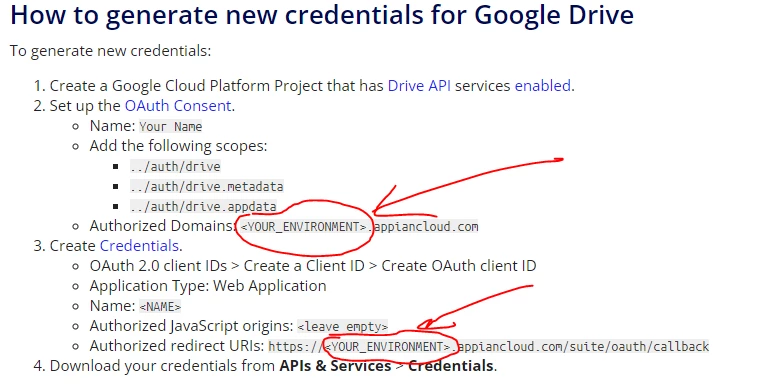Image resolution: width=779 pixels, height=389 pixels.
Task: Click the '../auth/drive' scope entry
Action: 175,166
